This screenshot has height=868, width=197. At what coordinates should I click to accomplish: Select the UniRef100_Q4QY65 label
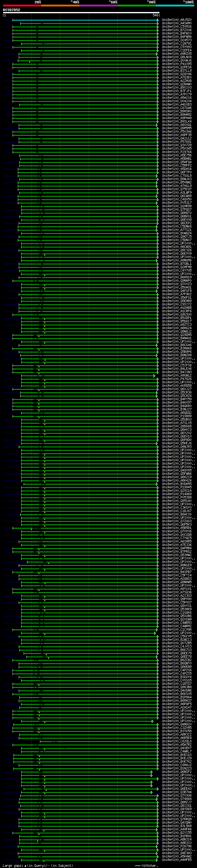177,470
